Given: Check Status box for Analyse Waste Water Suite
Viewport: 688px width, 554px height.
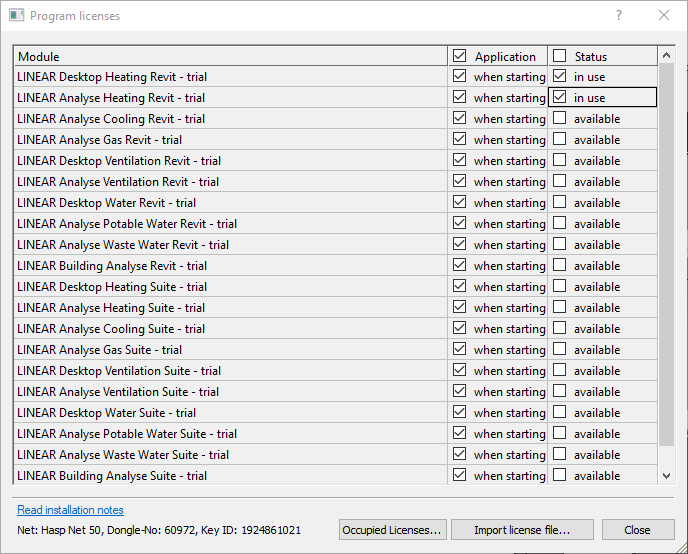Looking at the screenshot, I should pos(559,454).
